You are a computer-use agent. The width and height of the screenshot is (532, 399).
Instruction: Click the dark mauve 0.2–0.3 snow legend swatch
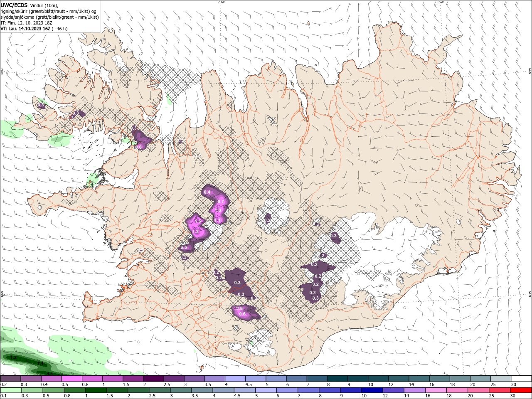point(10,378)
